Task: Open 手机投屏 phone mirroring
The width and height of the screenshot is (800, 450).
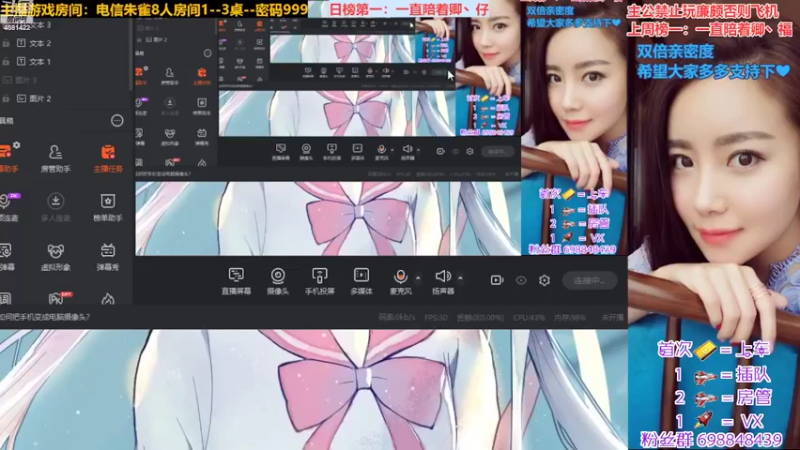Action: point(319,281)
